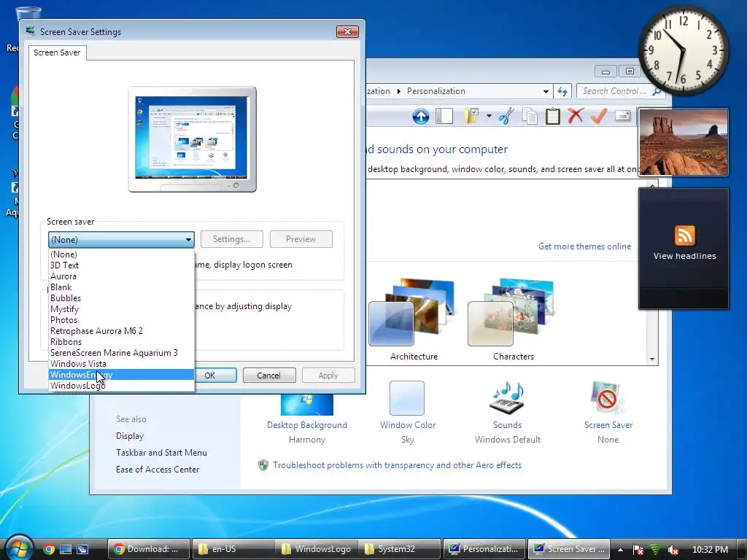Click the address bar refresh icon
Screen dimensions: 747x560
(562, 91)
